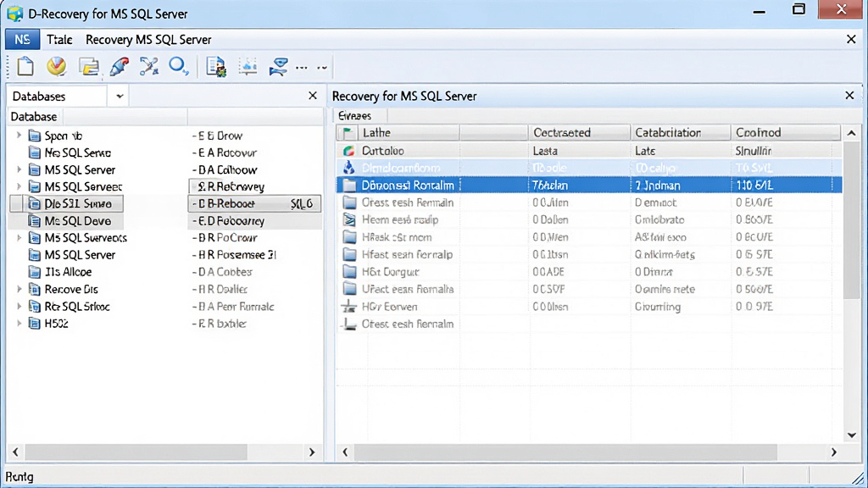Viewport: 868px width, 488px height.
Task: Click the blue filter toolbar icon
Action: [278, 66]
